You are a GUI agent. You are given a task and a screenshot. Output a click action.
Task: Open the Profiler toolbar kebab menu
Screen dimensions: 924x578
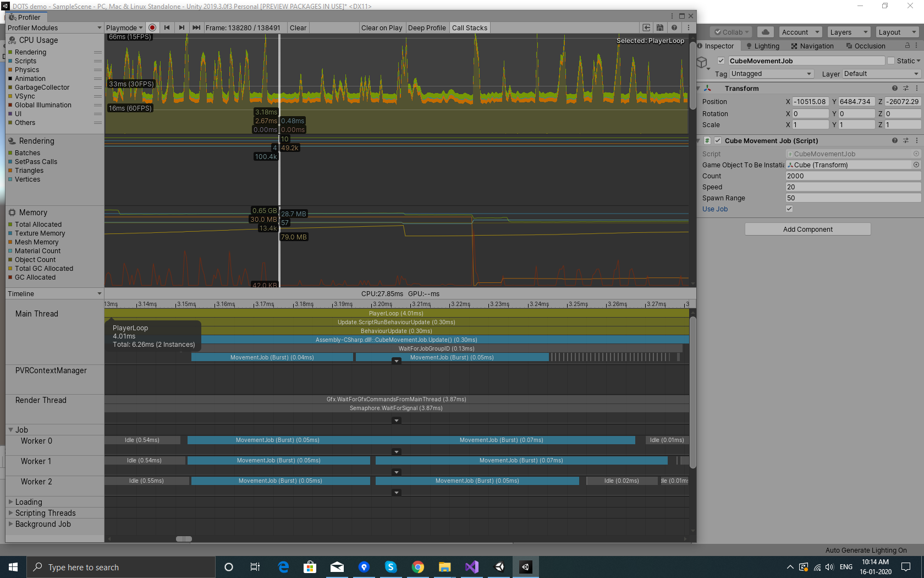point(688,28)
